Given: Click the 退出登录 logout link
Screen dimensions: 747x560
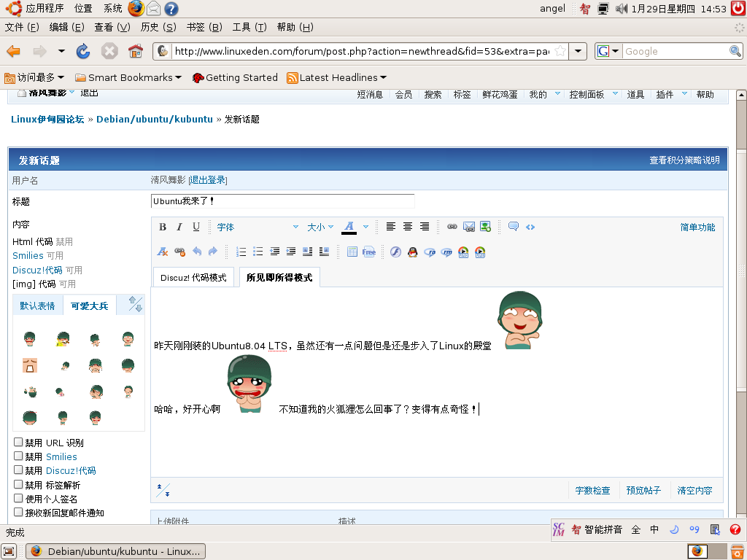Looking at the screenshot, I should tap(208, 180).
